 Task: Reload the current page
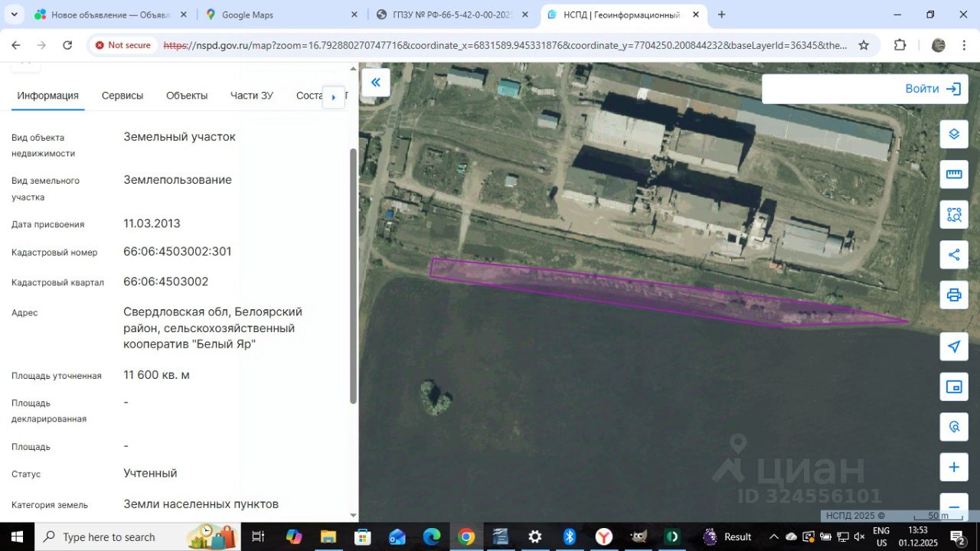coord(67,45)
